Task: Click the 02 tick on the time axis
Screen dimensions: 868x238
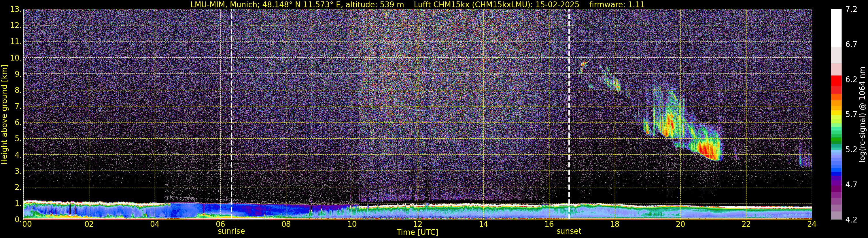Action: [x=89, y=224]
